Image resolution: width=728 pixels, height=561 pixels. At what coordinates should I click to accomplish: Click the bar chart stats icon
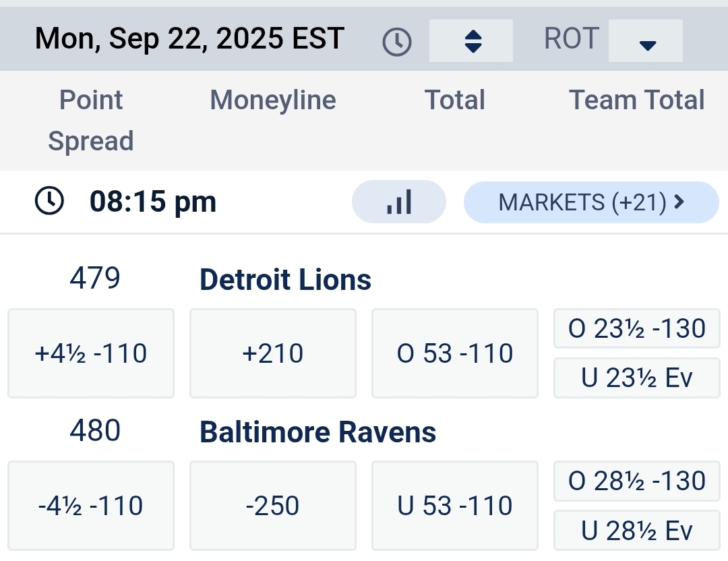(x=399, y=202)
